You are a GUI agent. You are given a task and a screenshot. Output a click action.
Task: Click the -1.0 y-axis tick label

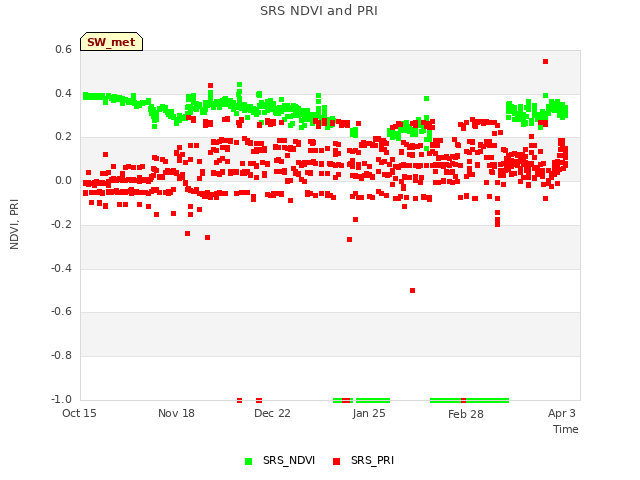[61, 399]
